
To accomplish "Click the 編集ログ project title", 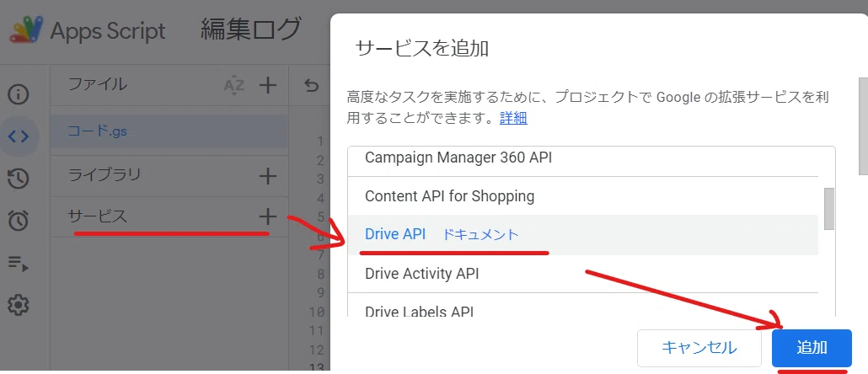I will point(251,29).
